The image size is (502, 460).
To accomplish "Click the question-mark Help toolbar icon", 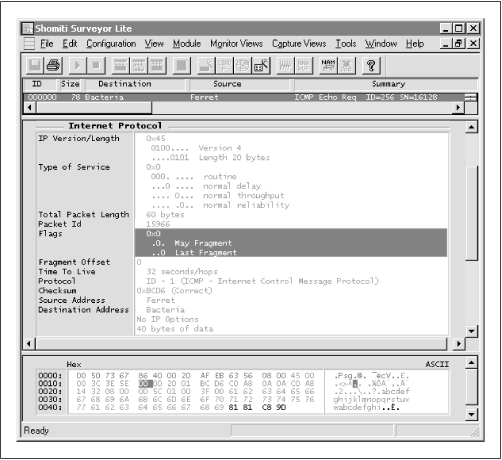I will [371, 65].
